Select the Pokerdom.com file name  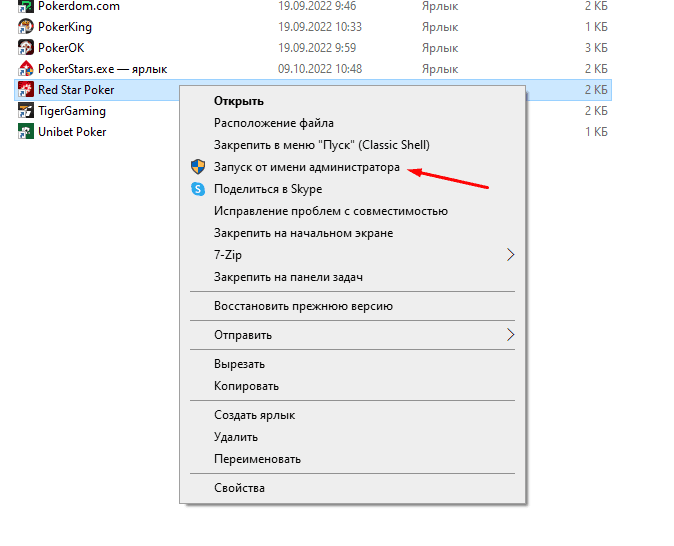pyautogui.click(x=79, y=6)
